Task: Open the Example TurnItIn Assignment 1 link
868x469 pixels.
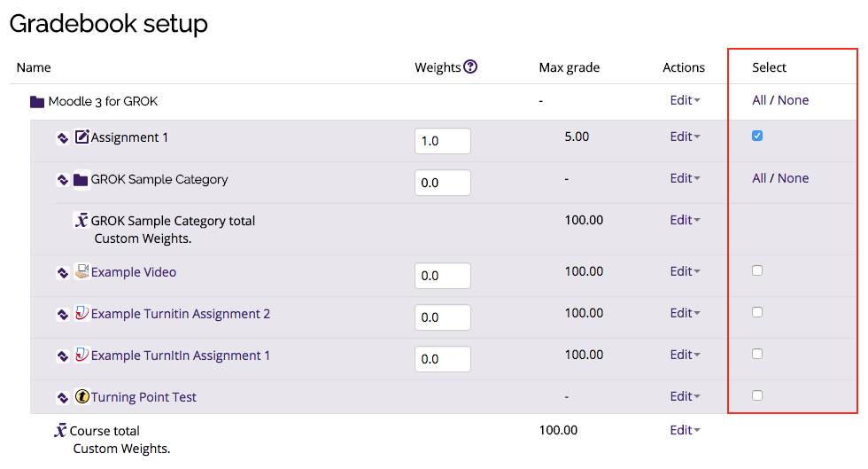Action: [x=181, y=356]
